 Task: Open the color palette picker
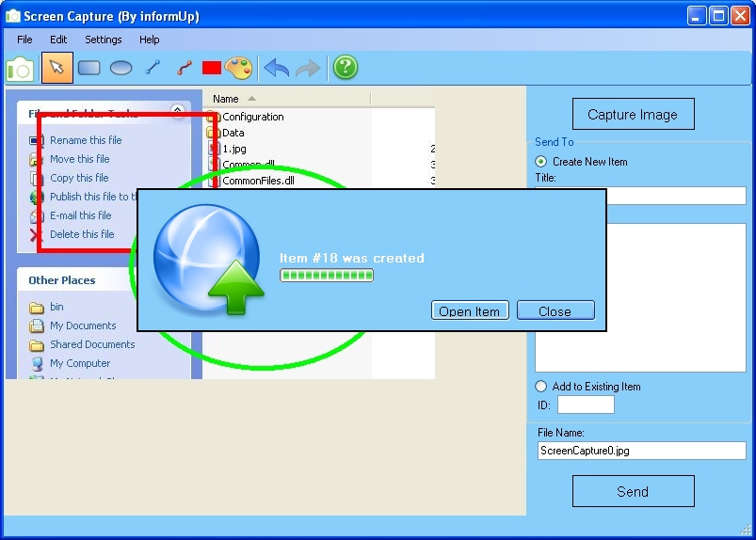(x=238, y=68)
